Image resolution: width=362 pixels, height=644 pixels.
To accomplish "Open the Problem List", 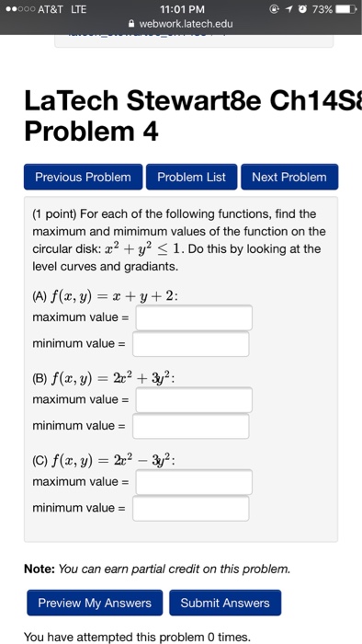I will 191,177.
